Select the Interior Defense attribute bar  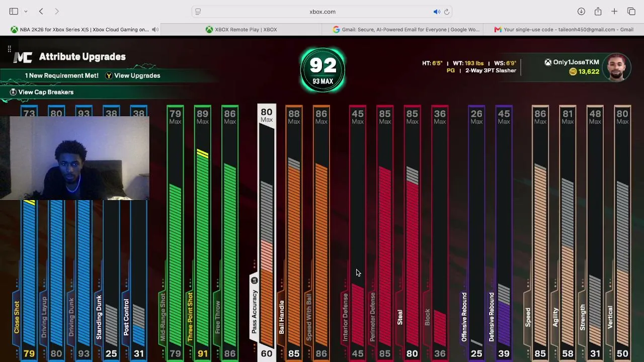(x=358, y=233)
